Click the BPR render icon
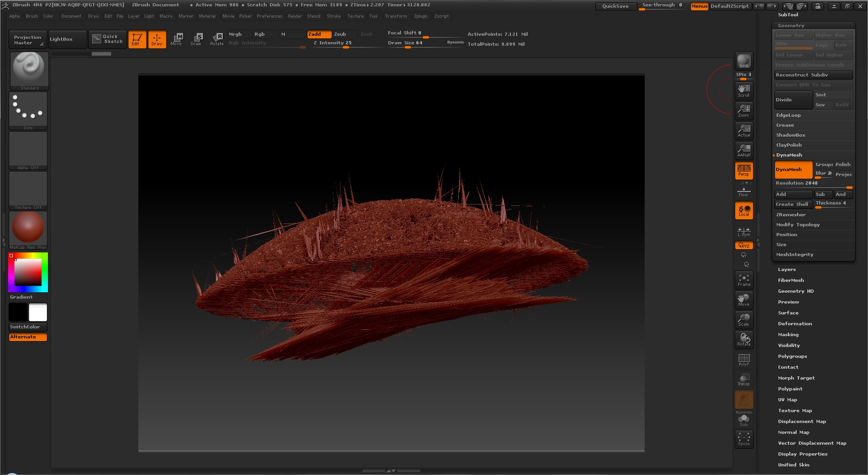The width and height of the screenshot is (868, 475). pos(744,61)
